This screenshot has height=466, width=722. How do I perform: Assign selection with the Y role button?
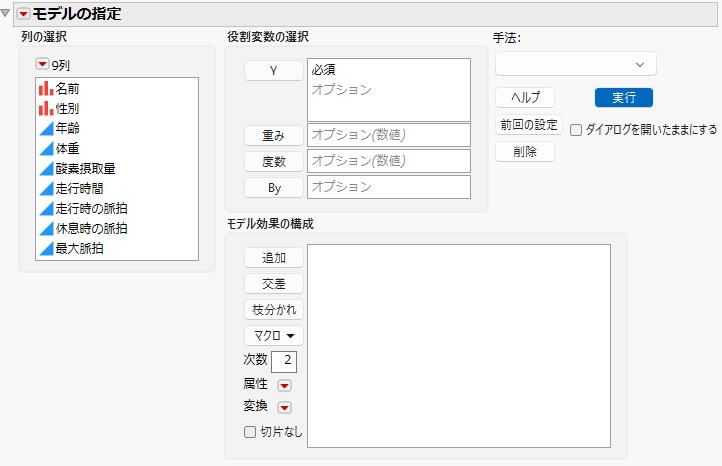click(x=274, y=70)
